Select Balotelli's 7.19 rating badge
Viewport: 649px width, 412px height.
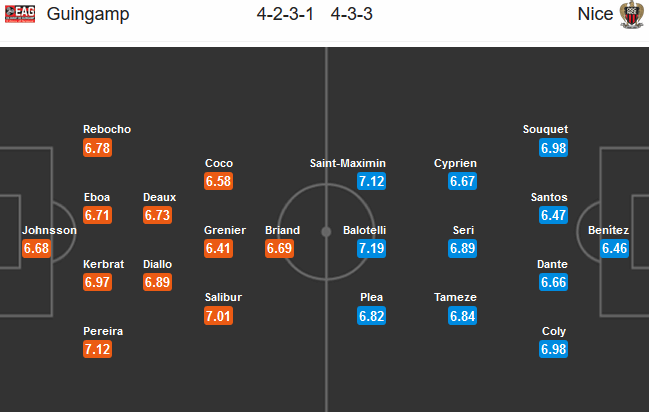click(372, 248)
